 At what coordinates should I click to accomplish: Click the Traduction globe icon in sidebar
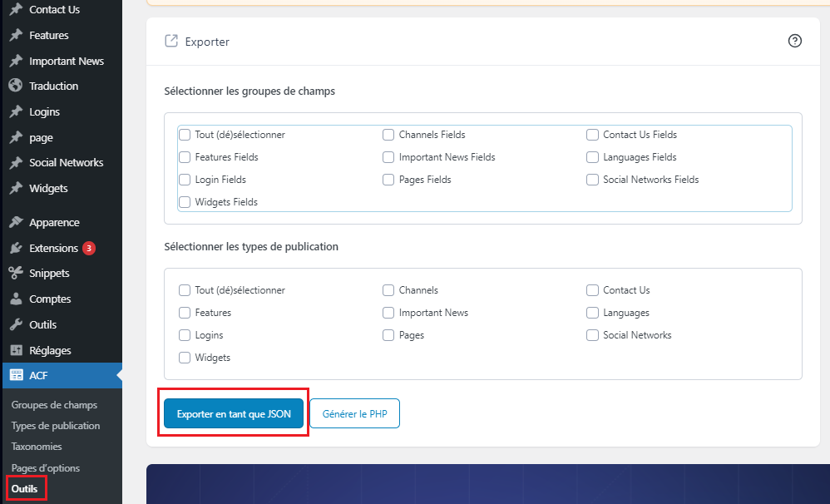[15, 86]
